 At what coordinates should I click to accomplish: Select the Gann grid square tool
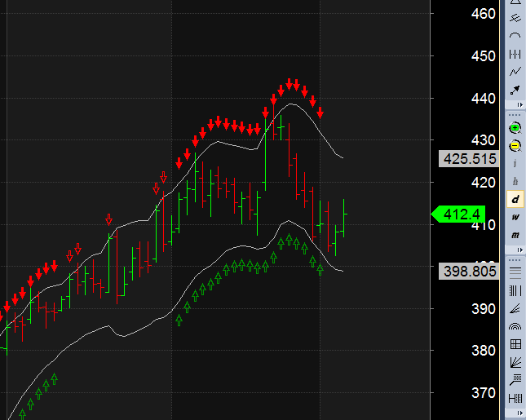point(515,344)
